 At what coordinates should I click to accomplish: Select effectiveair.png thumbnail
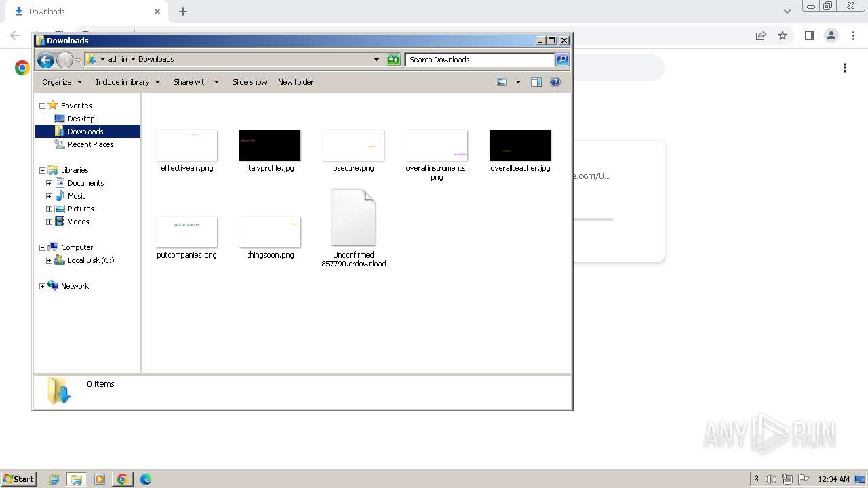pyautogui.click(x=186, y=145)
